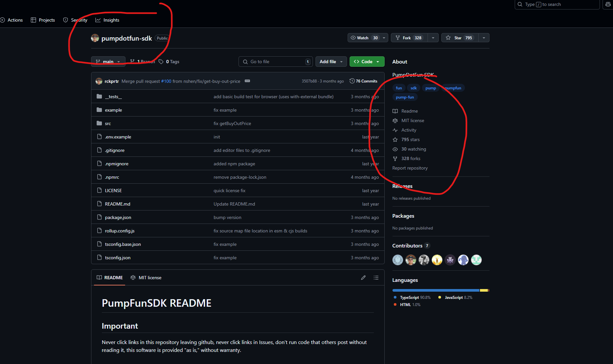Screen dimensions: 613x364
Task: Click the Report repository link
Action: 410,168
